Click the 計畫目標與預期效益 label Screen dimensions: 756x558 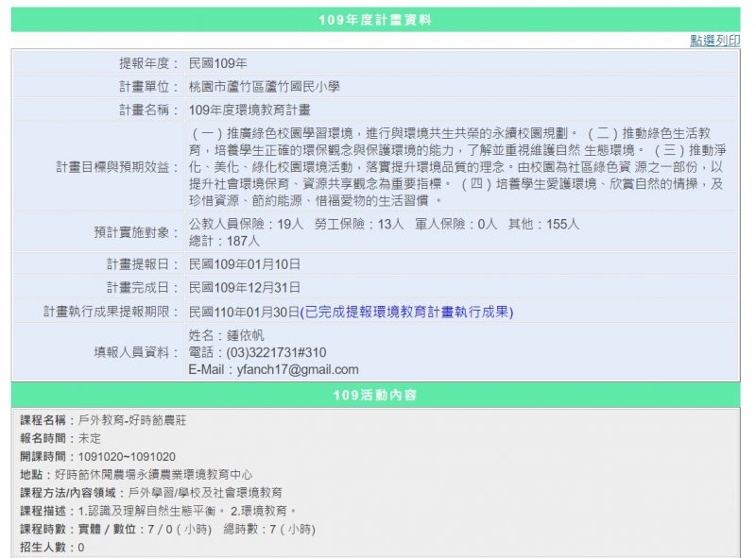[x=117, y=167]
